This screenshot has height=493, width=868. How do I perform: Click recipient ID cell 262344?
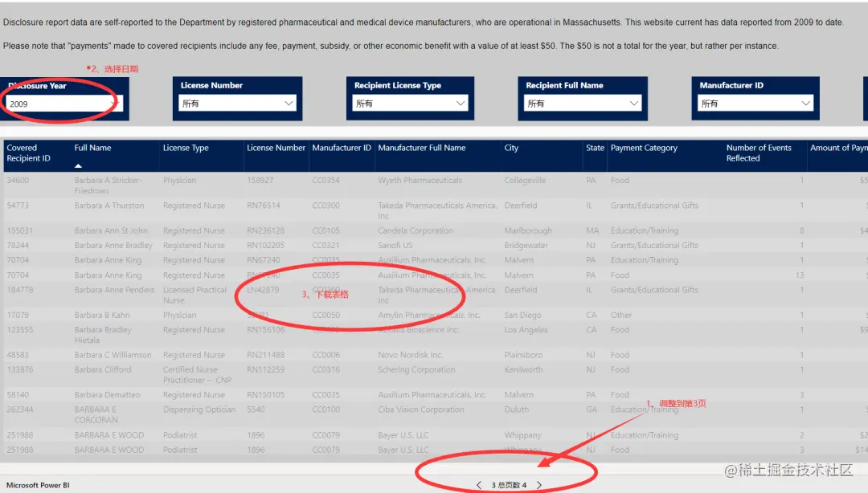pyautogui.click(x=20, y=409)
